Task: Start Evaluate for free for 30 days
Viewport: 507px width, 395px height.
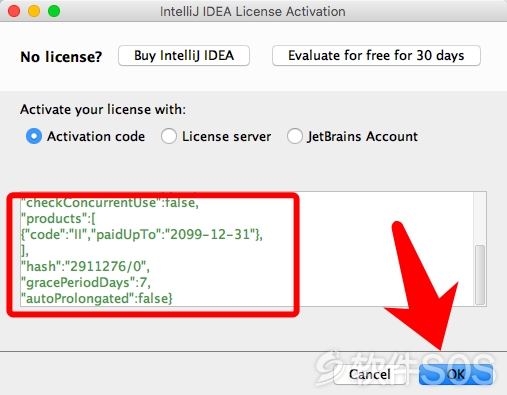Action: click(x=376, y=56)
